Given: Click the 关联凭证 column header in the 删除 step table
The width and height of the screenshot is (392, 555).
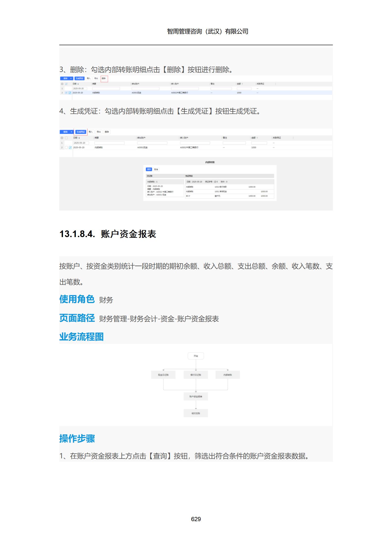Looking at the screenshot, I should (260, 84).
